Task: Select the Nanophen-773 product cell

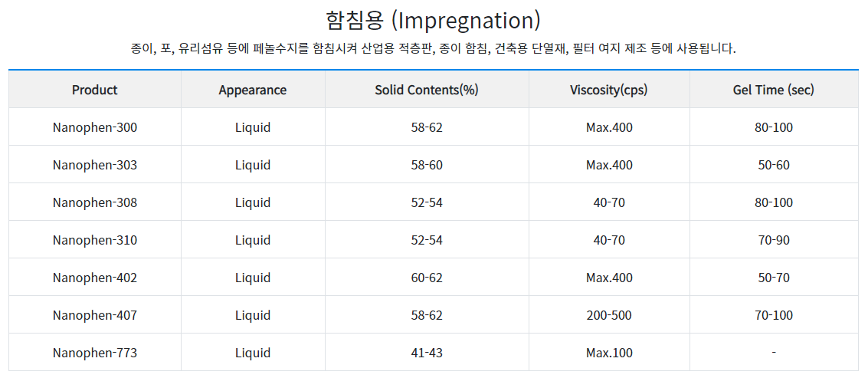Action: tap(95, 353)
